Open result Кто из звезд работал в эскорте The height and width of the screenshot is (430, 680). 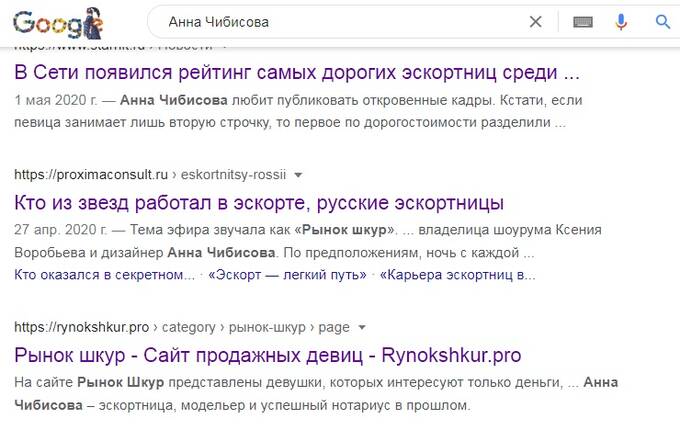pyautogui.click(x=259, y=203)
